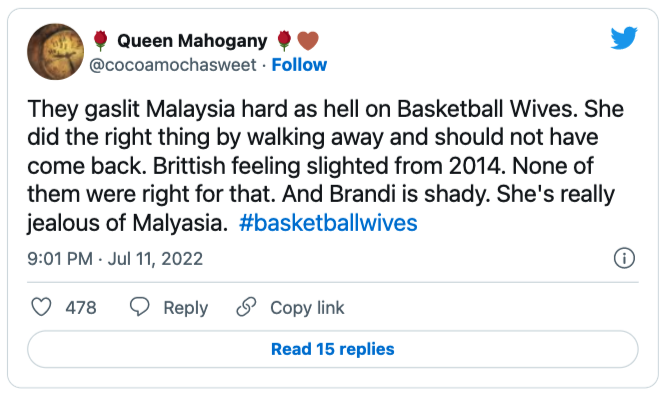This screenshot has width=666, height=399.
Task: Open the #basketballwives hashtag
Action: [328, 223]
